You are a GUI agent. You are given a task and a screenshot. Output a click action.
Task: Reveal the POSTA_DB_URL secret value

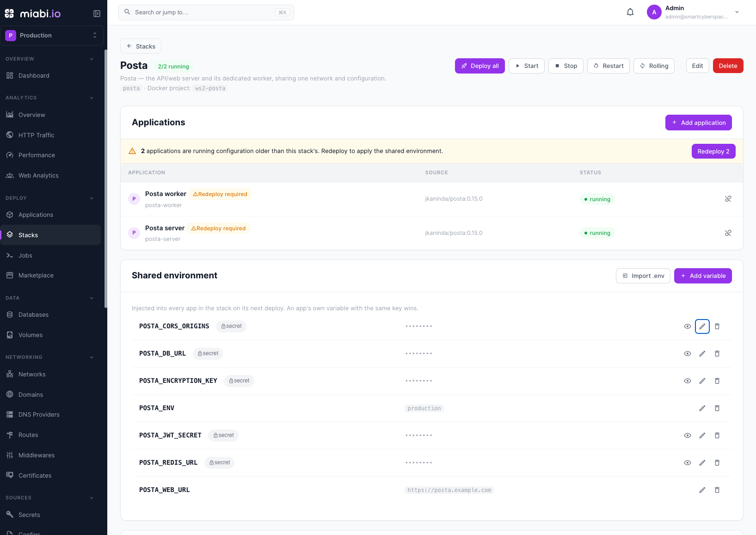(688, 354)
